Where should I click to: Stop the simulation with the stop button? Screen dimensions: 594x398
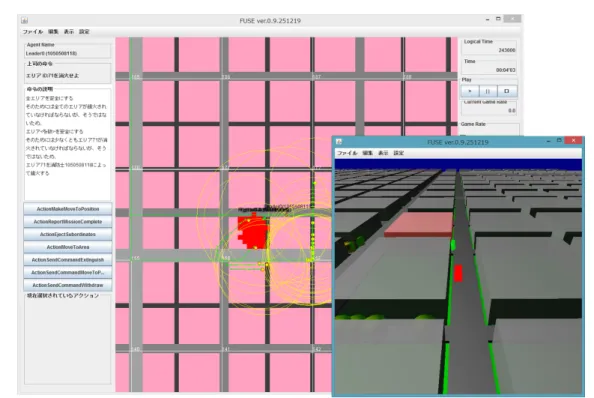[506, 91]
